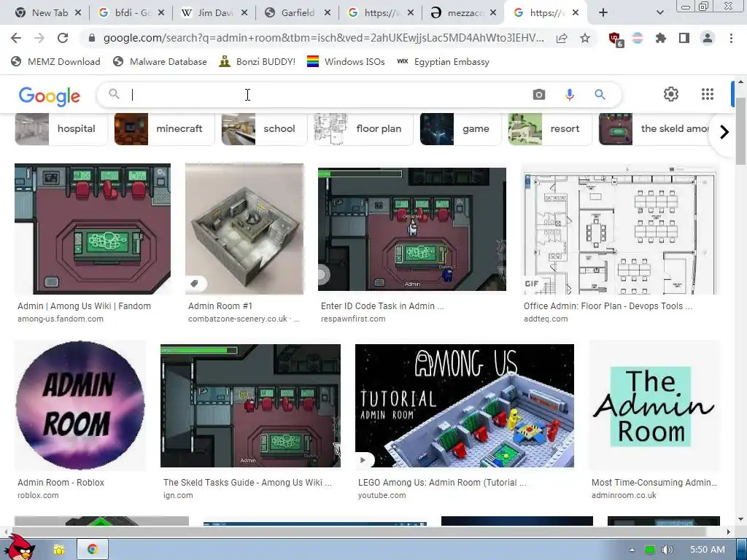
Task: Open the Google apps grid
Action: point(708,94)
